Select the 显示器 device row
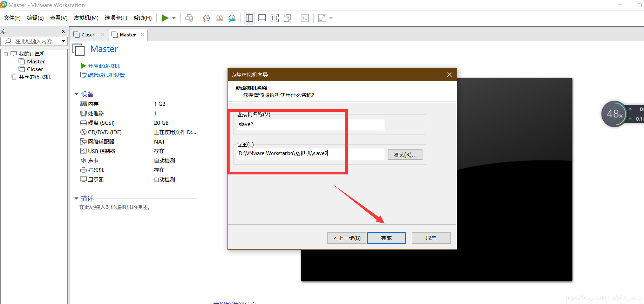Image resolution: width=644 pixels, height=304 pixels. click(138, 180)
